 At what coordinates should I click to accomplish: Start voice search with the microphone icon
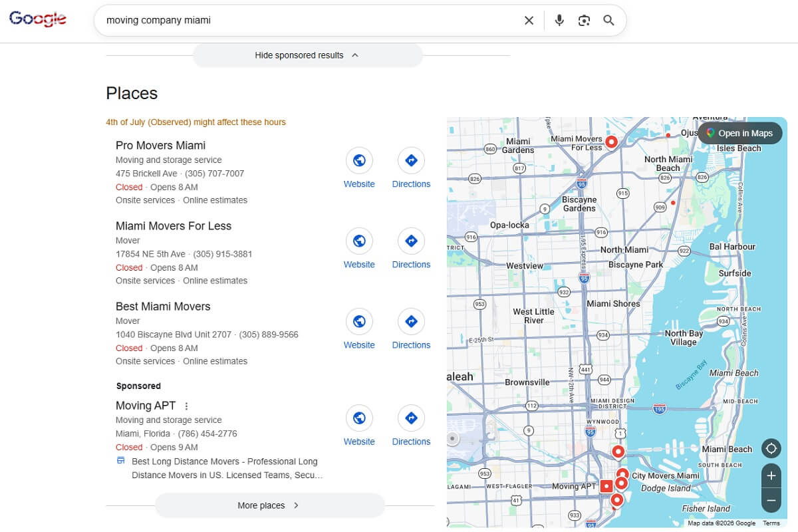click(559, 21)
